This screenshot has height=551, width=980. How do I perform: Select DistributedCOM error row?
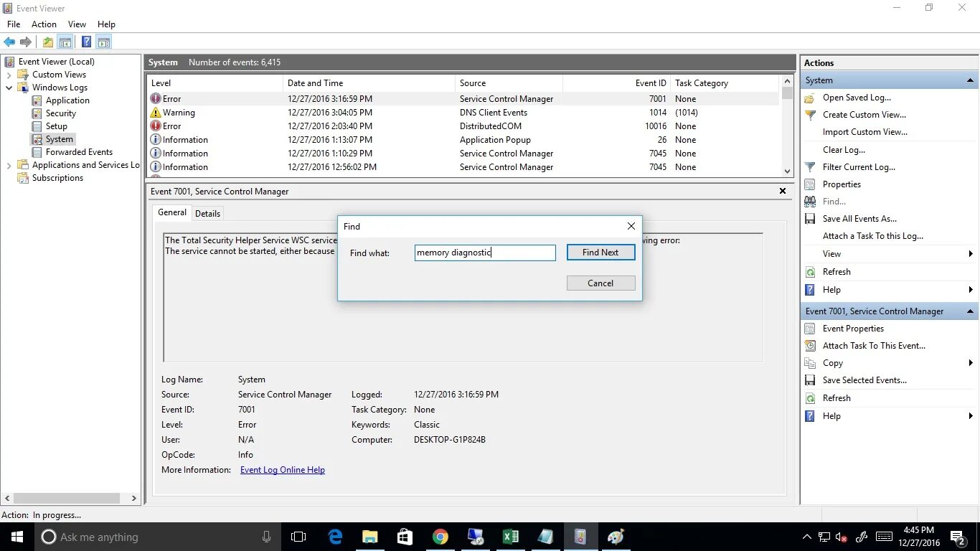[x=463, y=126]
